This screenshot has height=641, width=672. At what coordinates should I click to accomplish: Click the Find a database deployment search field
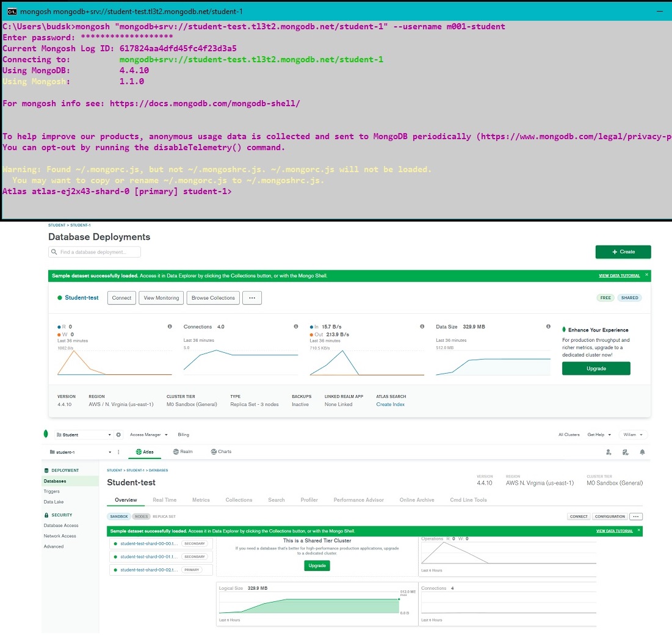[95, 252]
